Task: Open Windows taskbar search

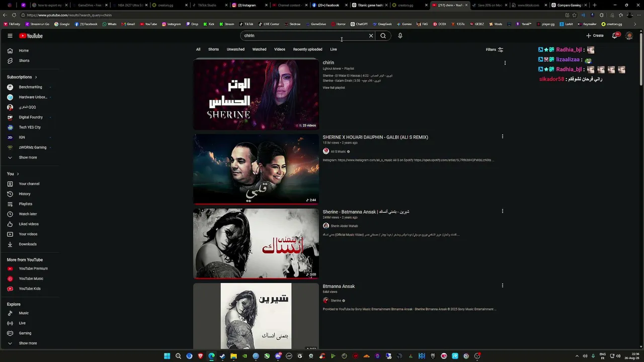Action: coord(178,356)
